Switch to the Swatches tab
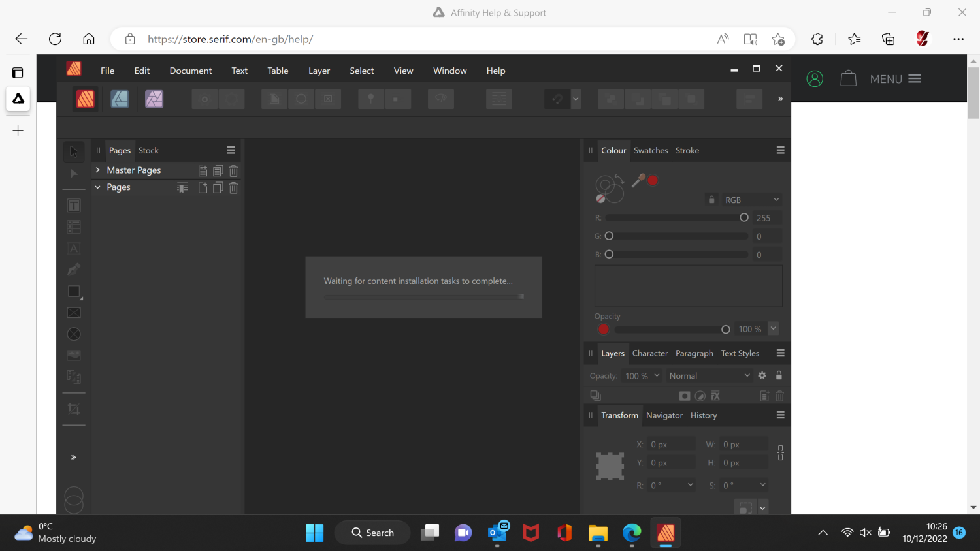 (x=651, y=151)
